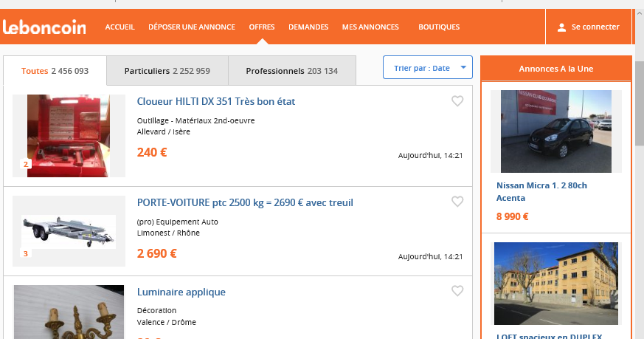Click the 8 990 € price

pyautogui.click(x=512, y=217)
